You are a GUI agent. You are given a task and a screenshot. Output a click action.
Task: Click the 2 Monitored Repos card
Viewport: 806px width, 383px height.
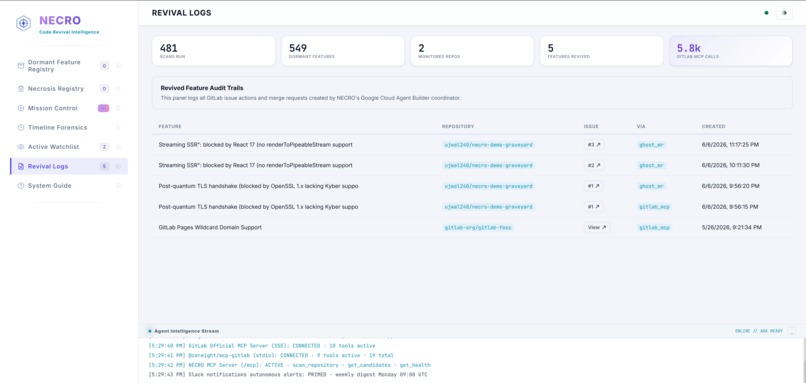point(472,51)
